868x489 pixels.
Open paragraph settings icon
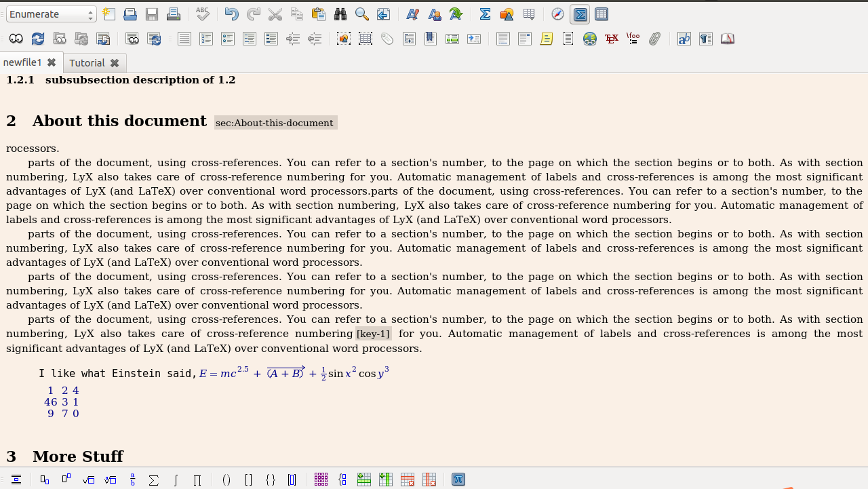click(x=706, y=39)
